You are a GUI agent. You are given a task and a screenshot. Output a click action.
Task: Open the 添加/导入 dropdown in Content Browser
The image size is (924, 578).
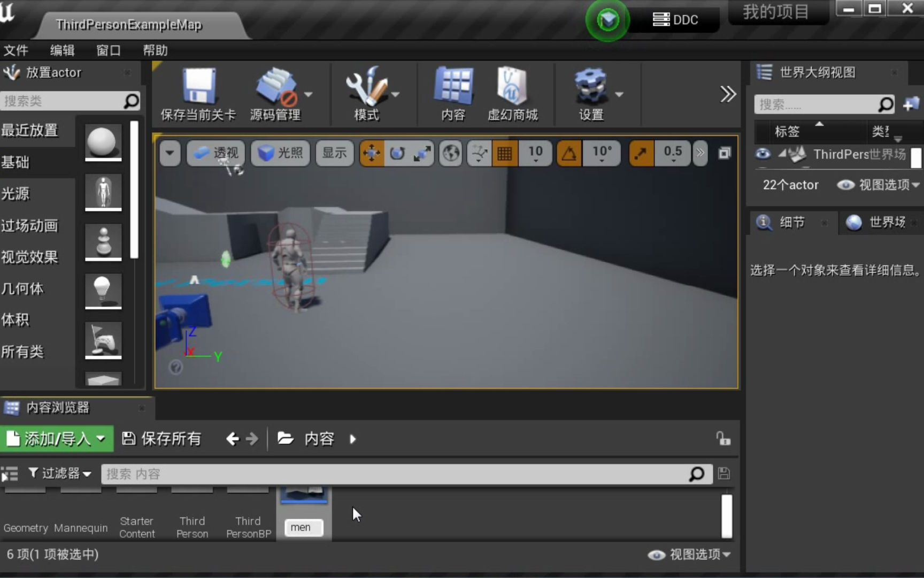tap(57, 438)
